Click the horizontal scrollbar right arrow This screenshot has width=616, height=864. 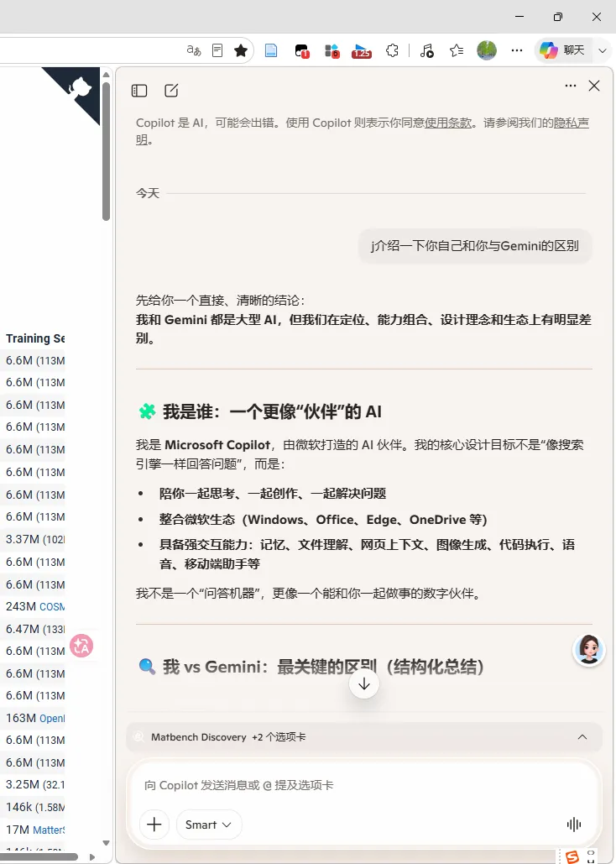(92, 856)
